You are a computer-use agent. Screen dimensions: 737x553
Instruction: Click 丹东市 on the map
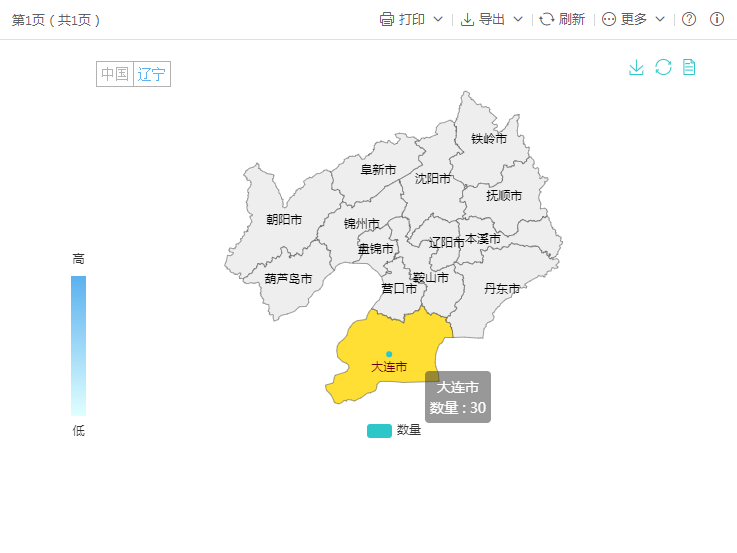(x=502, y=288)
